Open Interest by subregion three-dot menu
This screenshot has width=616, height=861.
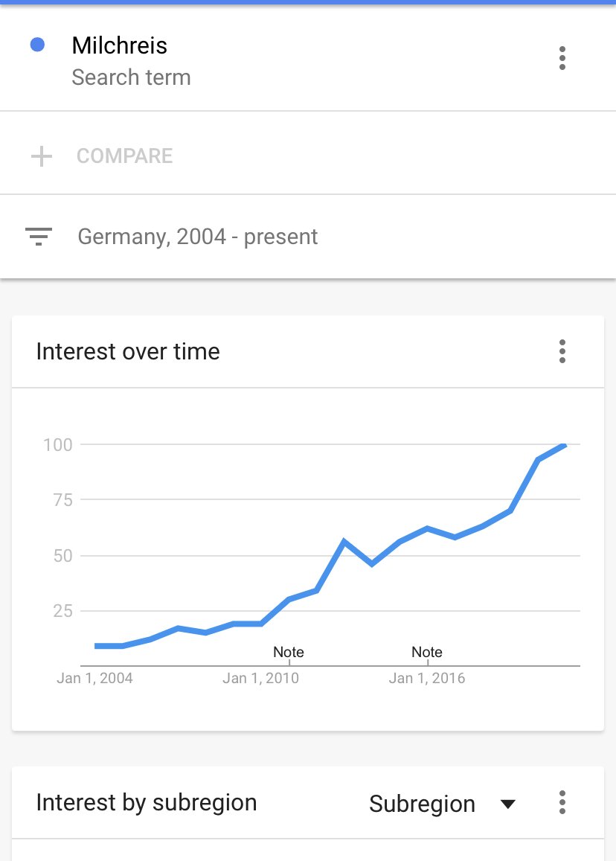tap(562, 802)
